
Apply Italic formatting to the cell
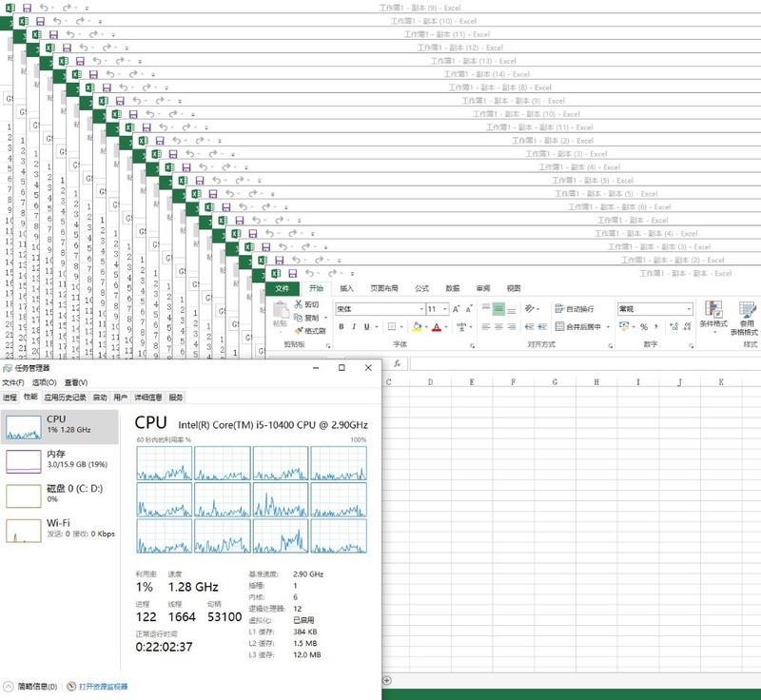(354, 327)
